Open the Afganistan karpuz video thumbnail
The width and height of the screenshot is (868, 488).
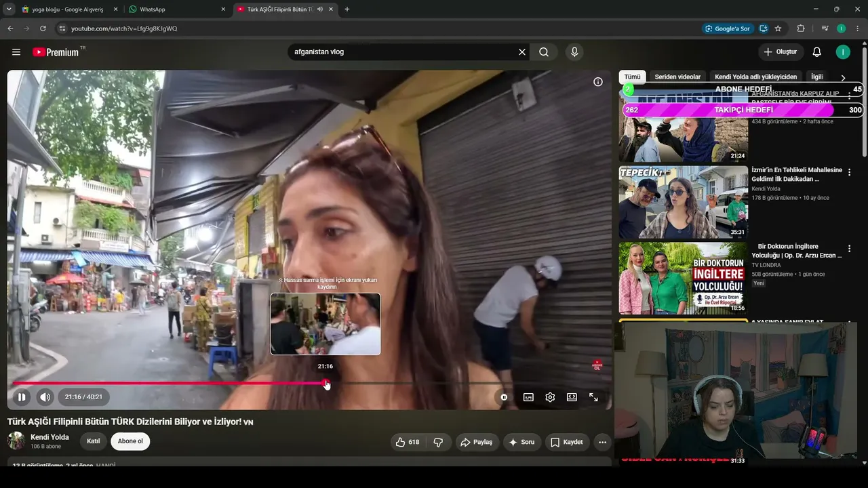tap(684, 126)
